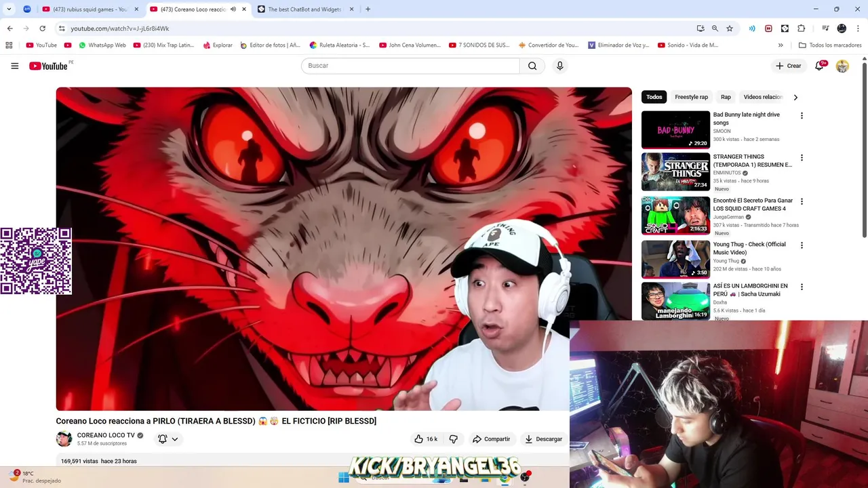Show more filter chips with arrow
Image resolution: width=868 pixels, height=488 pixels.
(x=795, y=97)
